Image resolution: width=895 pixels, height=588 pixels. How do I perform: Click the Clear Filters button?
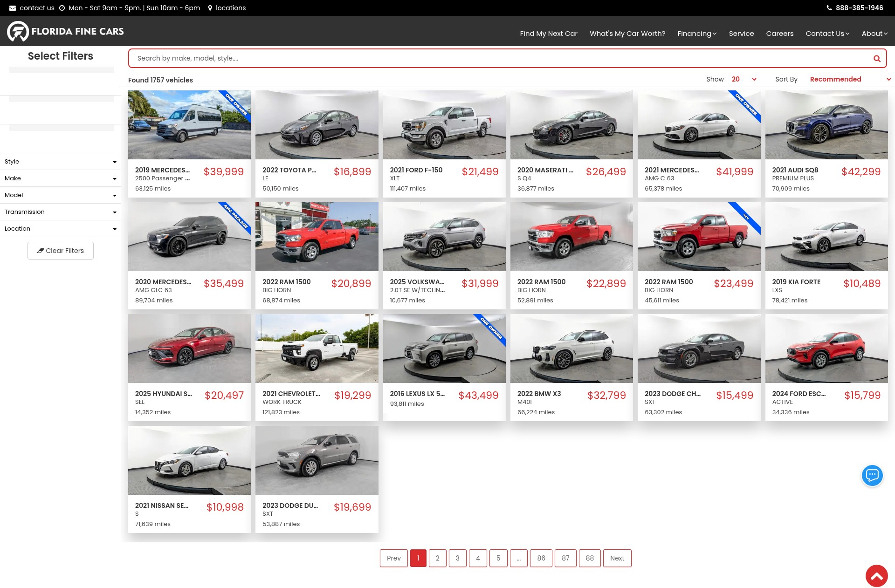coord(61,251)
